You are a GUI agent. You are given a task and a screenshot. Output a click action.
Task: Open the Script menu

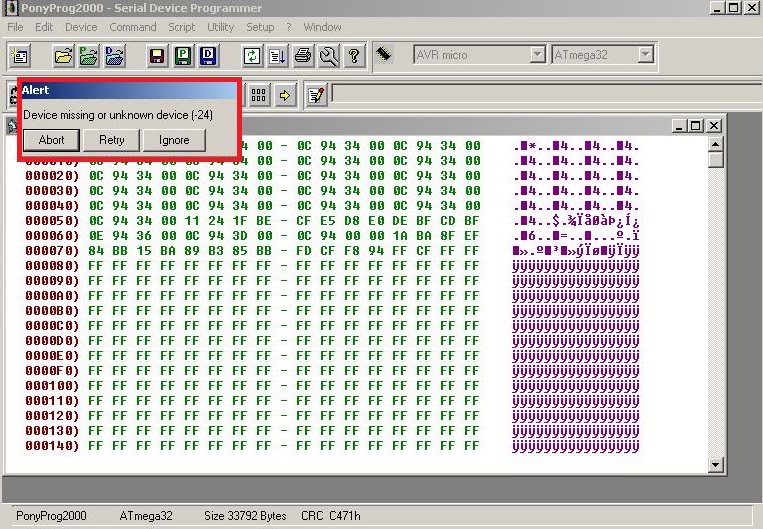(x=182, y=27)
